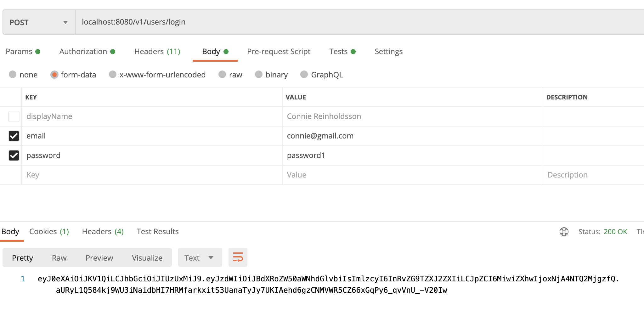
Task: Switch to the Pre-request Script tab
Action: coord(279,51)
